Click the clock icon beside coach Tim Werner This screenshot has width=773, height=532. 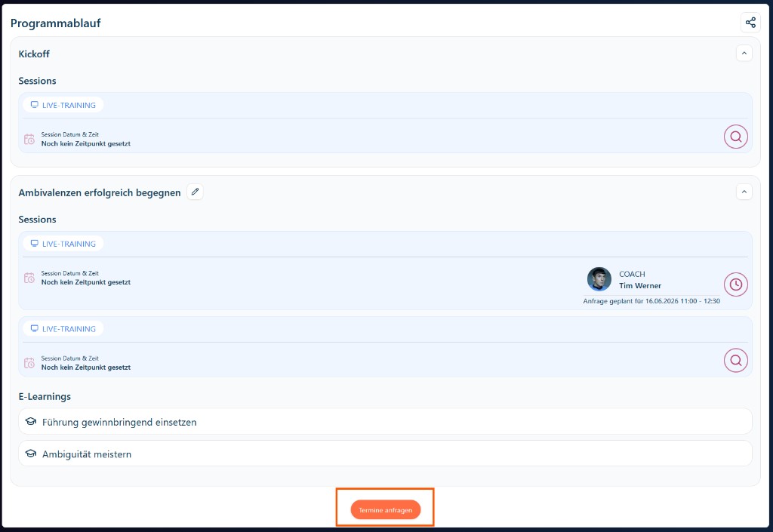(x=735, y=284)
